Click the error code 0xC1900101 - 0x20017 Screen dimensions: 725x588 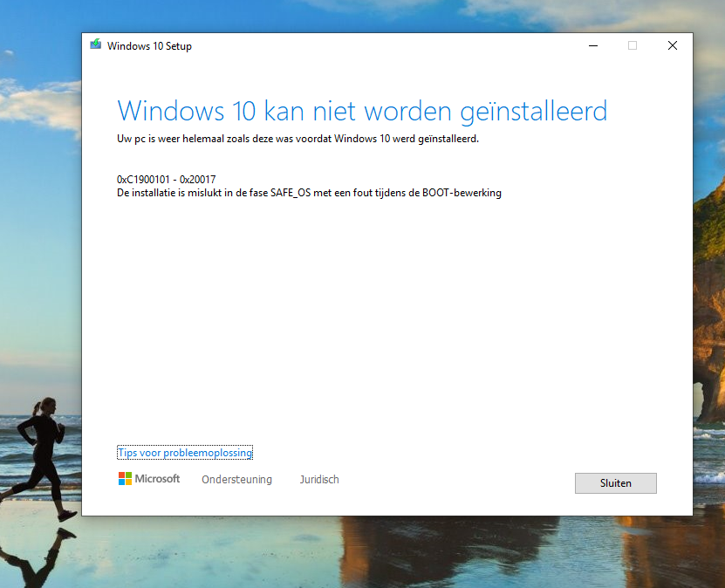(167, 180)
